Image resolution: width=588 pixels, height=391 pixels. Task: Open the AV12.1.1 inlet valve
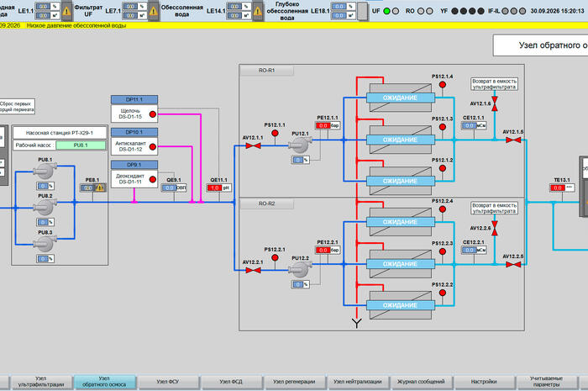tap(253, 145)
